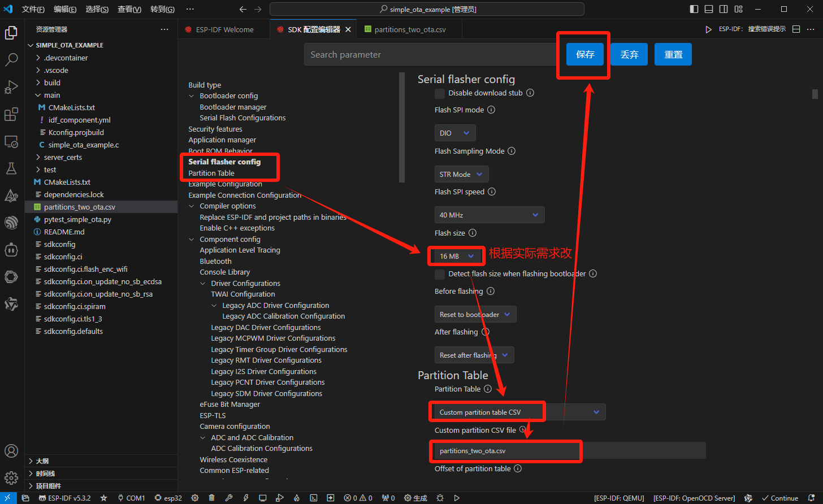Click the 保存 save button

(585, 54)
